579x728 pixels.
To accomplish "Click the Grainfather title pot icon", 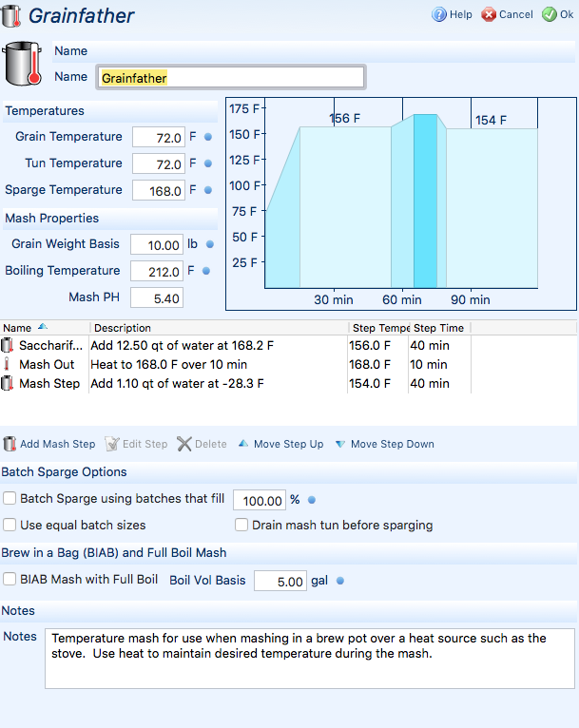I will coord(11,15).
